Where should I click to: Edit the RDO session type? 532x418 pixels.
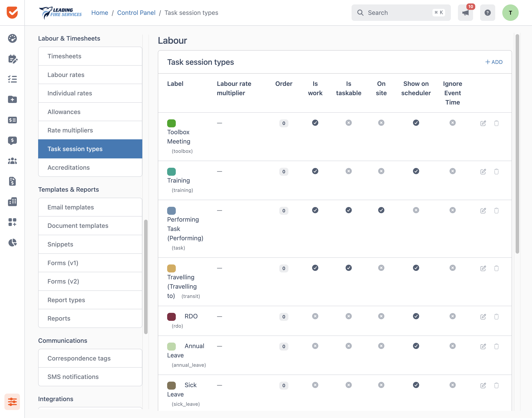tap(483, 317)
